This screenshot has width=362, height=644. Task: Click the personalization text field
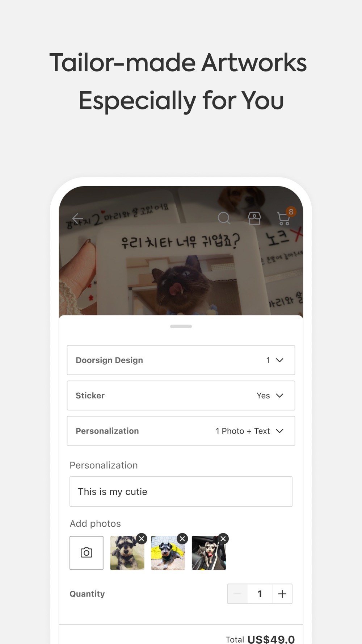pos(181,492)
